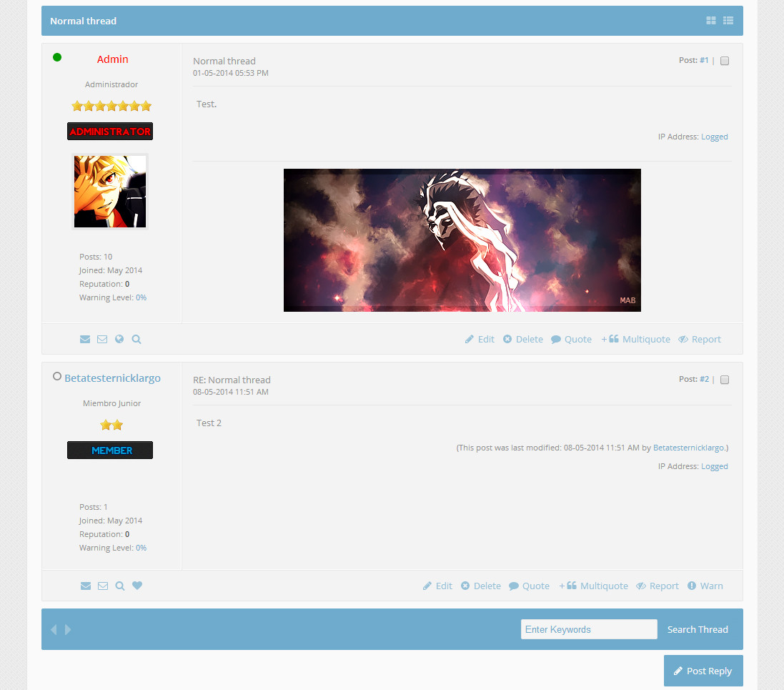Click the outlined envelope icon under Betatesternicklargo's post
Viewport: 784px width, 690px height.
pos(102,586)
